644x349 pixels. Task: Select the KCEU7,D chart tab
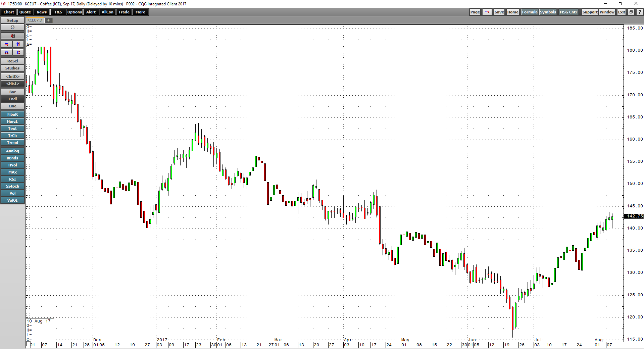(35, 20)
